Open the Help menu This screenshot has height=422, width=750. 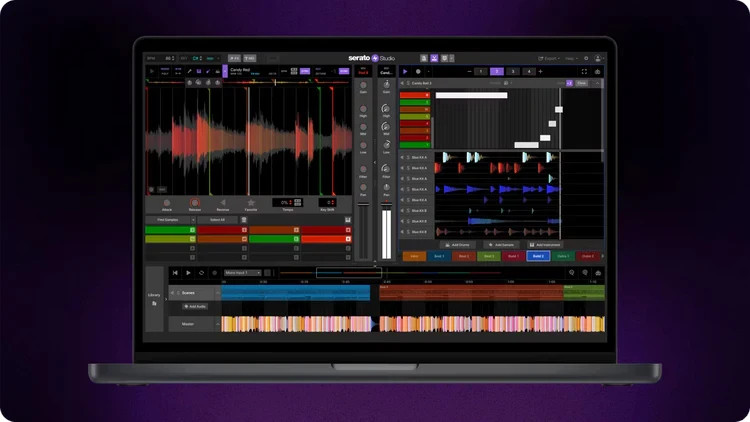point(571,58)
